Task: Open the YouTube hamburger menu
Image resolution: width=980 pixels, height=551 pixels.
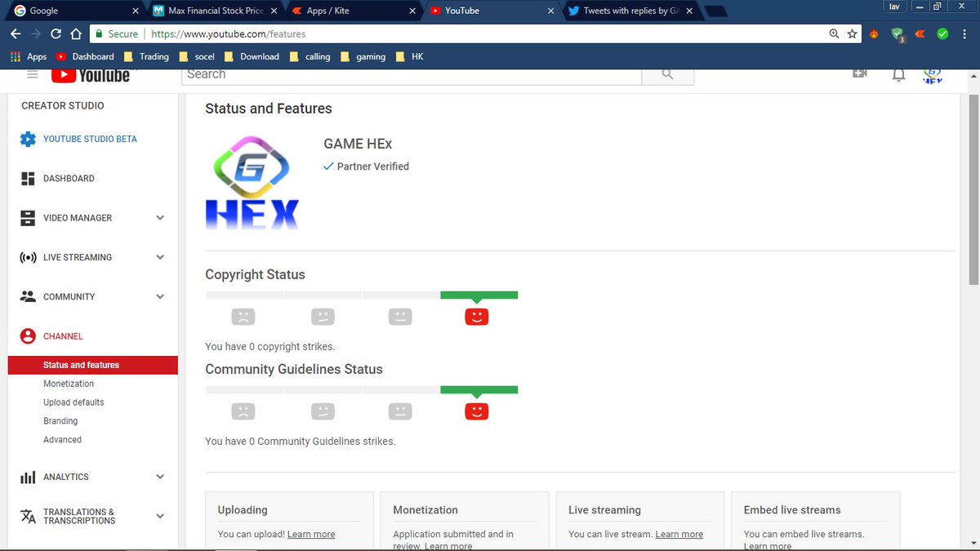Action: pos(33,74)
